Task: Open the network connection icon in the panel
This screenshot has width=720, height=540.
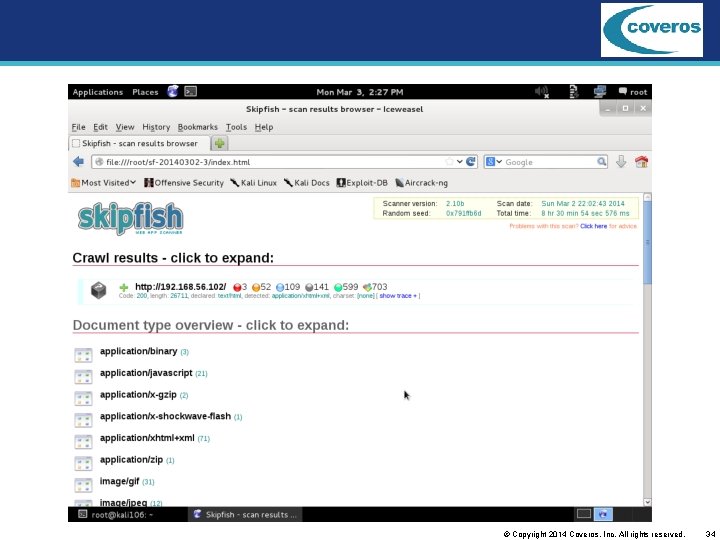Action: [x=599, y=92]
